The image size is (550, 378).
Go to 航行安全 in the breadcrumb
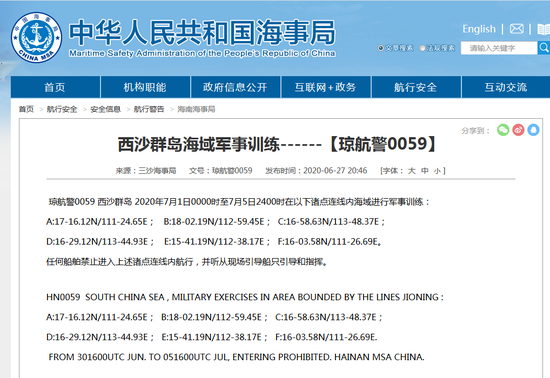click(62, 109)
